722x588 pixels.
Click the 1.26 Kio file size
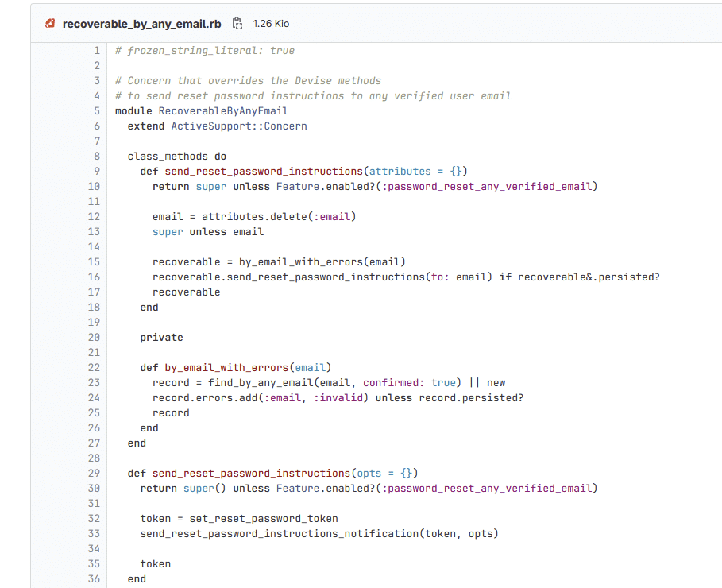(x=271, y=24)
